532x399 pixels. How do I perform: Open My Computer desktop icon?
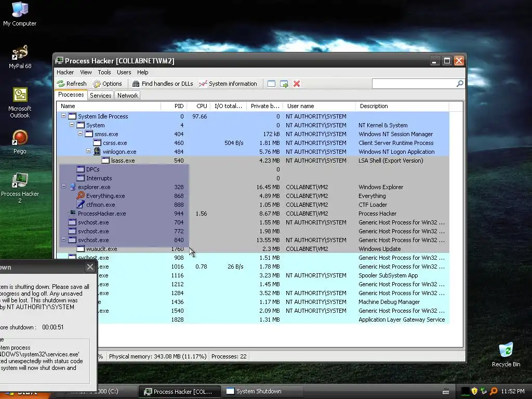20,14
